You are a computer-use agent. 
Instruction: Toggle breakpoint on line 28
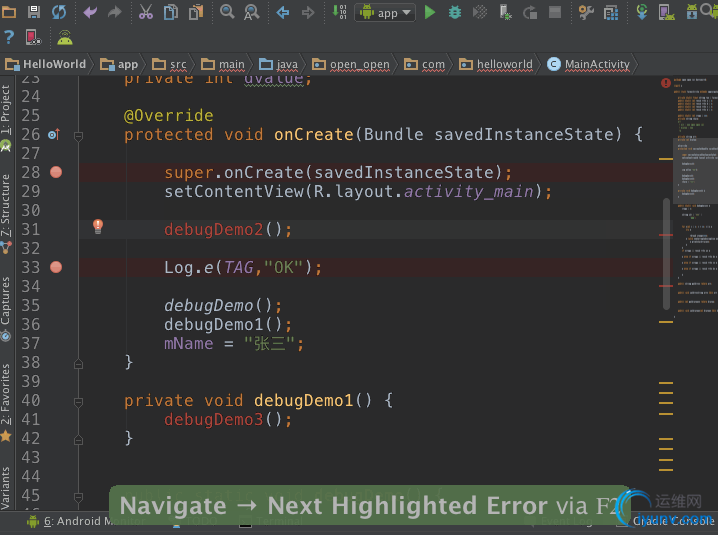click(56, 172)
